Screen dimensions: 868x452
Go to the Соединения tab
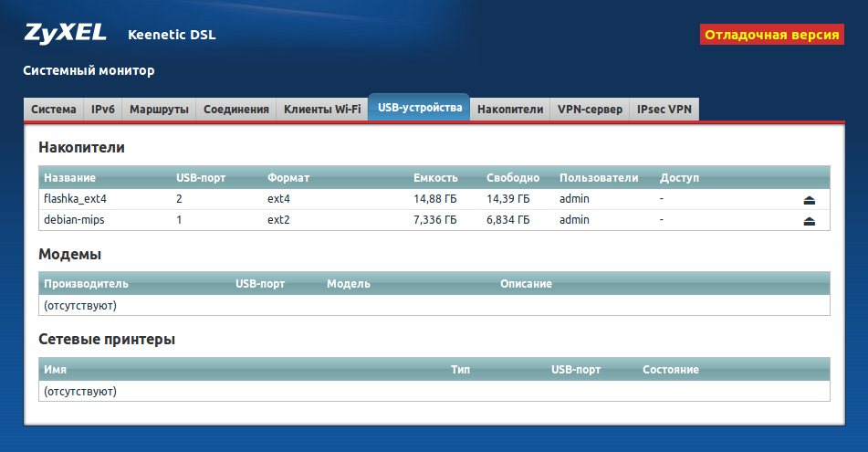tap(236, 110)
